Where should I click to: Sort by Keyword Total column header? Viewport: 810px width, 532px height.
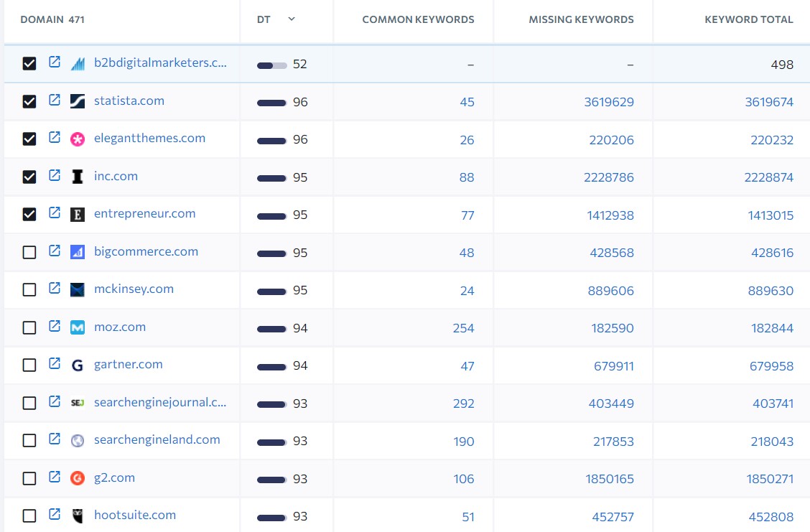(x=748, y=19)
